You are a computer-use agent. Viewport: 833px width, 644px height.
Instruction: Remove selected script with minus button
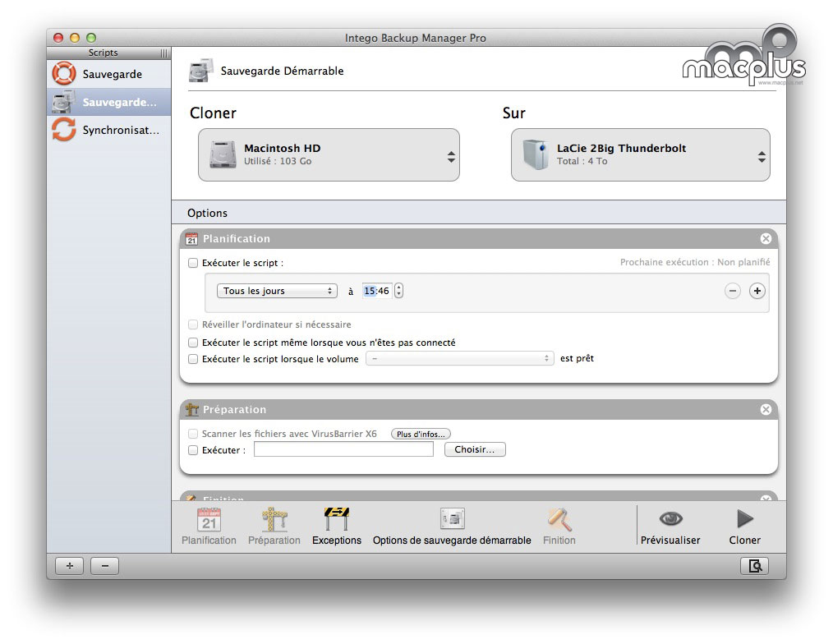[104, 566]
